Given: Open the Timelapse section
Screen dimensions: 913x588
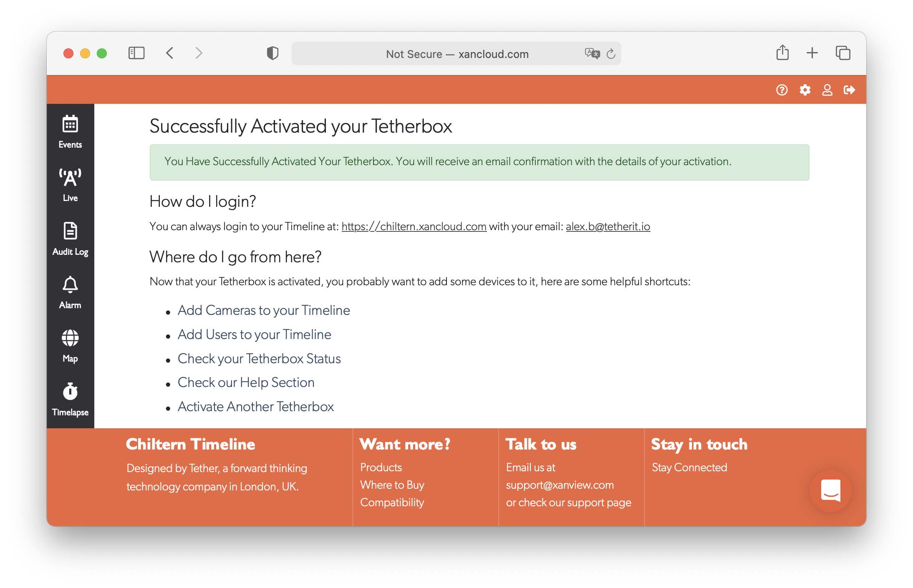Looking at the screenshot, I should coord(70,398).
